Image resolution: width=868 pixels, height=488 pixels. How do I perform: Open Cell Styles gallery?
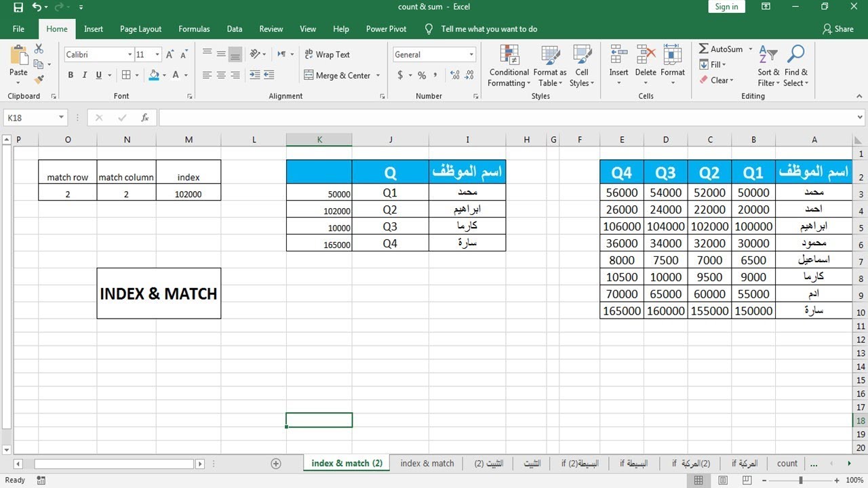(x=582, y=66)
